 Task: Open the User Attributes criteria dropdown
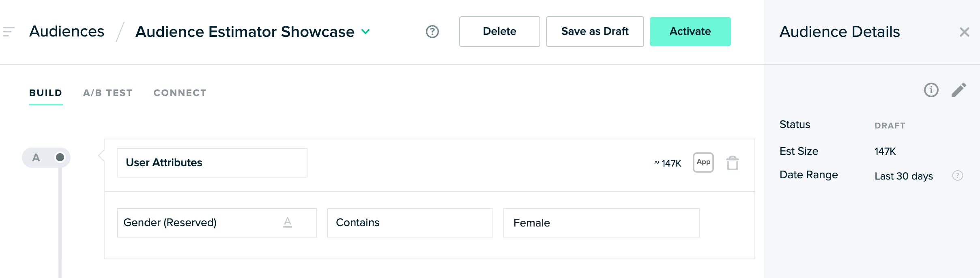tap(212, 163)
